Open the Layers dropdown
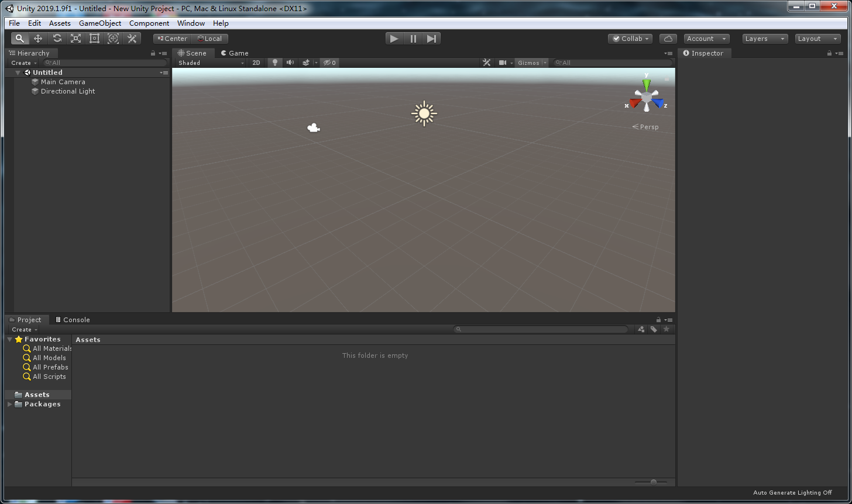 click(x=764, y=38)
